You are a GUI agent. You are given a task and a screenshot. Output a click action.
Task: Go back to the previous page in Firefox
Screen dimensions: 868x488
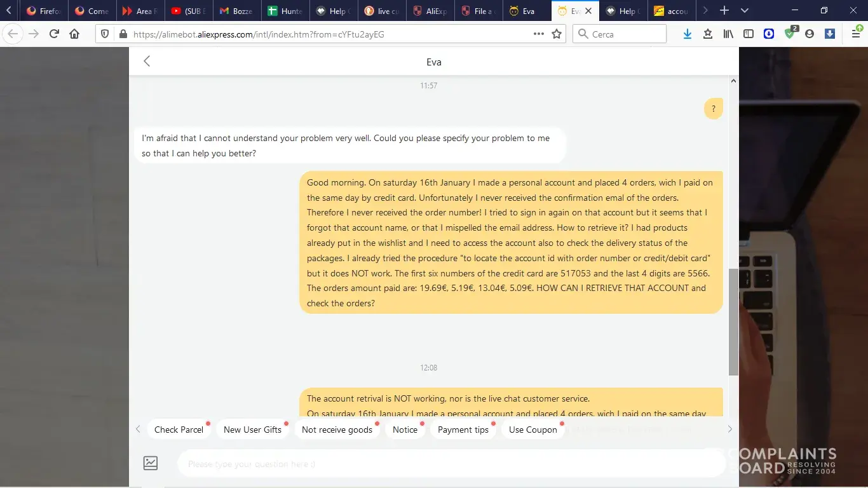coord(13,34)
